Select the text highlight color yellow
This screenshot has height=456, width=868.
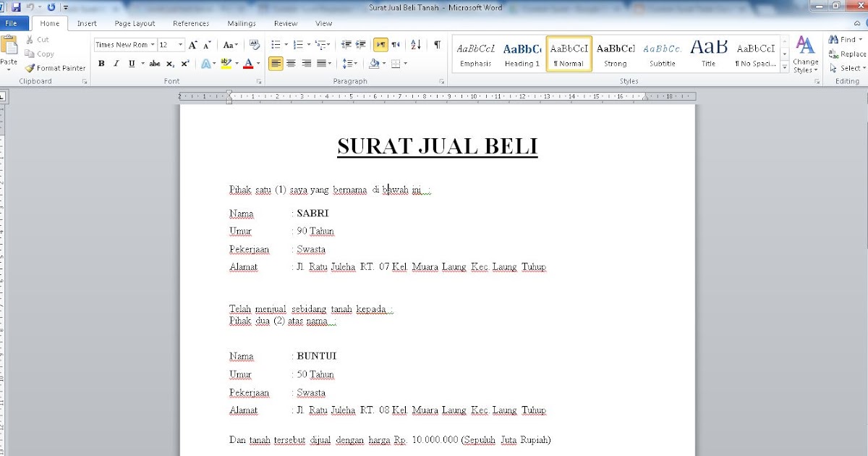click(226, 64)
